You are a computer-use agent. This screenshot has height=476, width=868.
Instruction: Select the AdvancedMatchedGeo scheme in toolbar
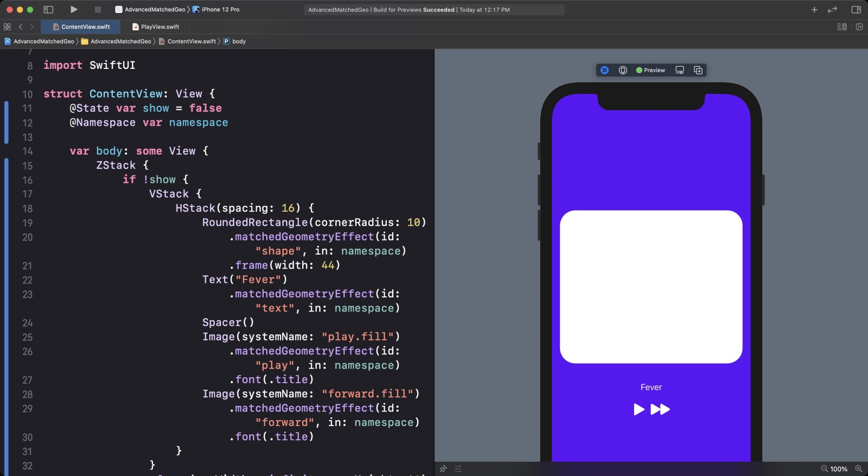tap(150, 9)
